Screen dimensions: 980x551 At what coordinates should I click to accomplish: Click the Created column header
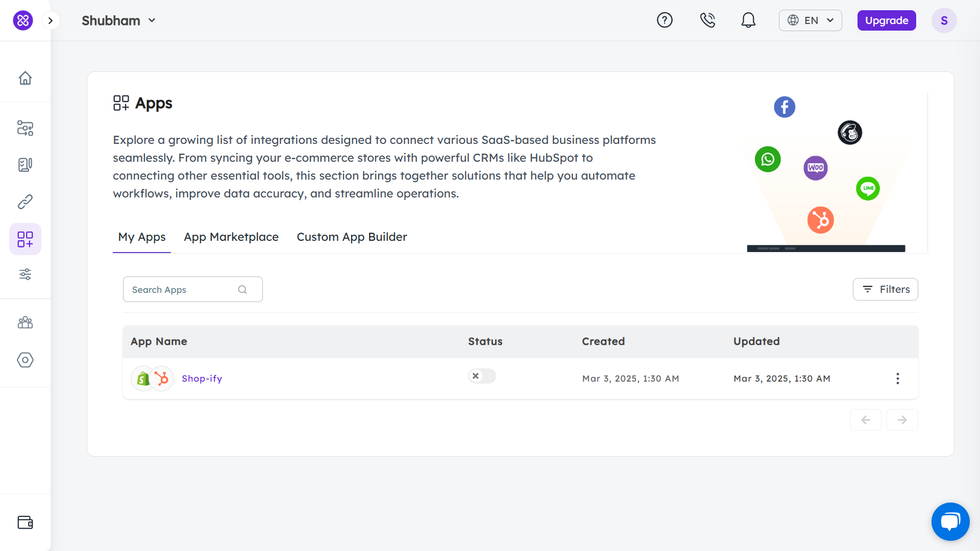point(603,341)
